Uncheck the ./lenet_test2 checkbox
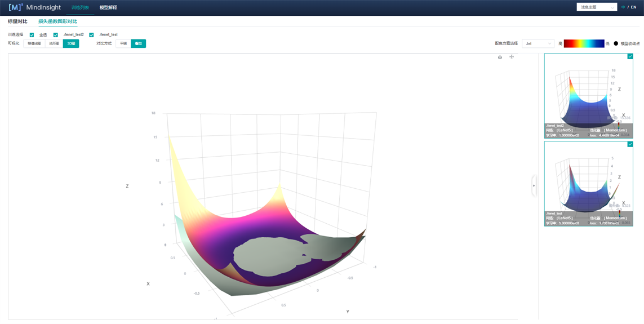The width and height of the screenshot is (644, 324). [56, 35]
